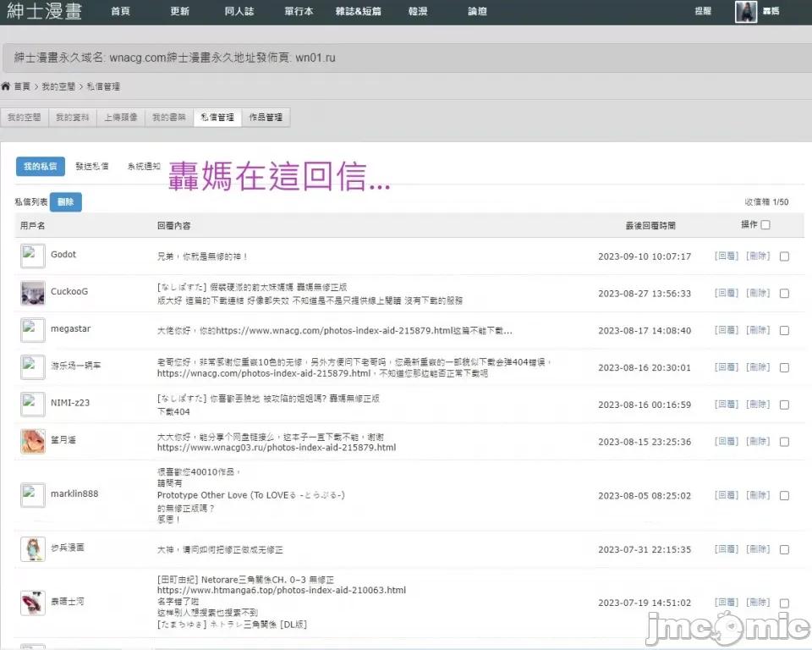Open the user avatar in the top bar
Image resolution: width=812 pixels, height=650 pixels.
coord(746,11)
